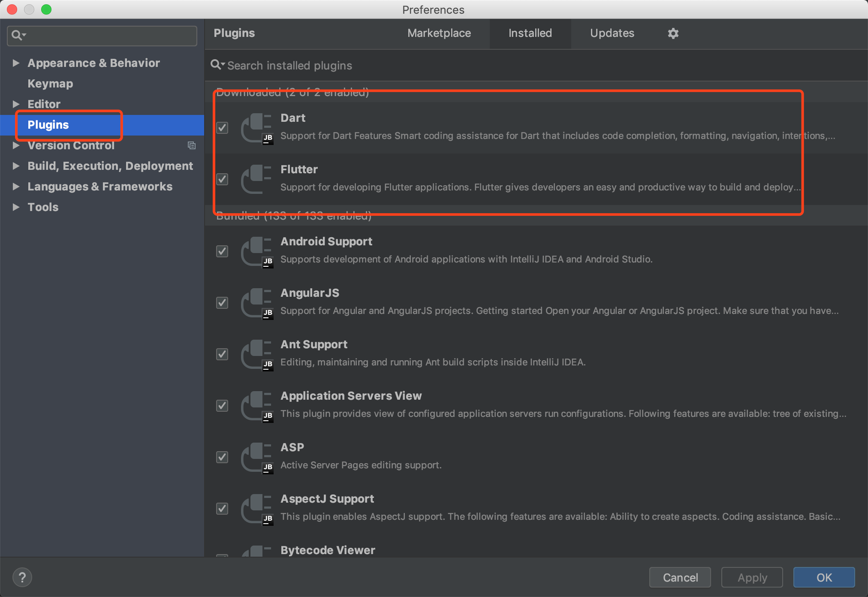
Task: Click the Application Servers View plugin icon
Action: point(257,406)
